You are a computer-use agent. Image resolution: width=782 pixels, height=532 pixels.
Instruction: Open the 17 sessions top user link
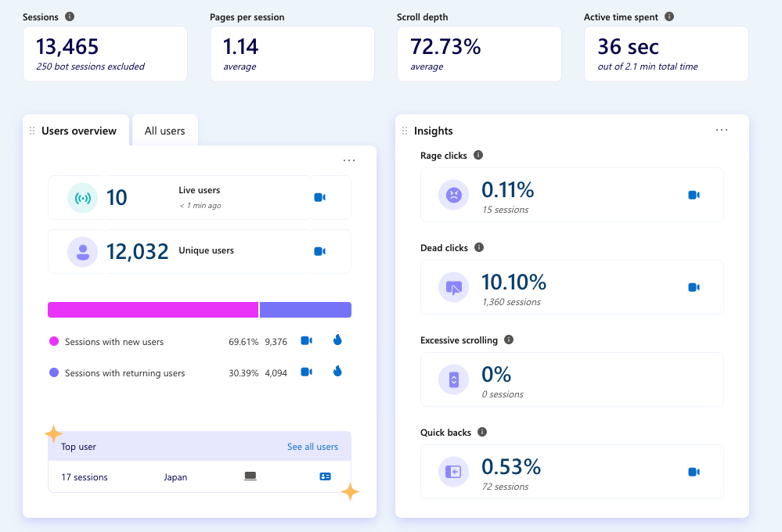[x=85, y=477]
